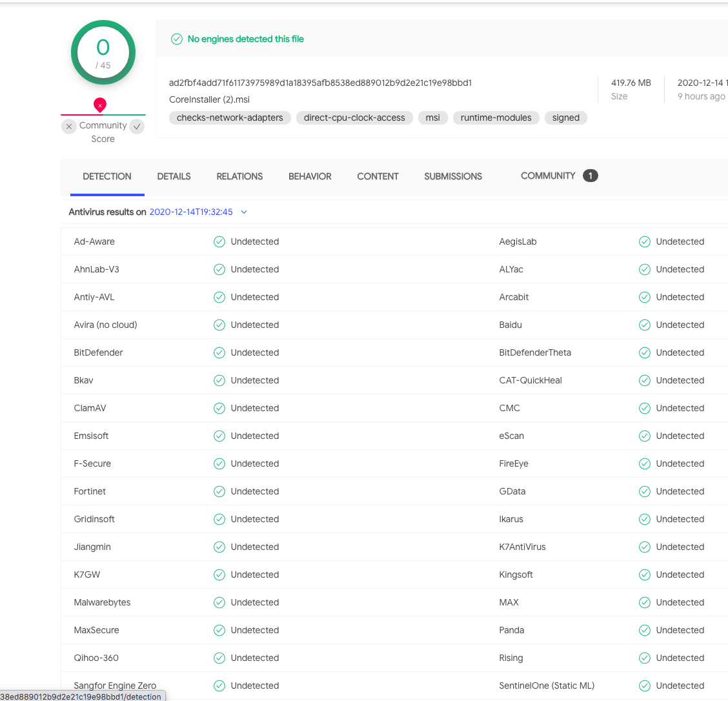Click the Undetected check icon for Arcabit
The image size is (728, 701).
(645, 297)
